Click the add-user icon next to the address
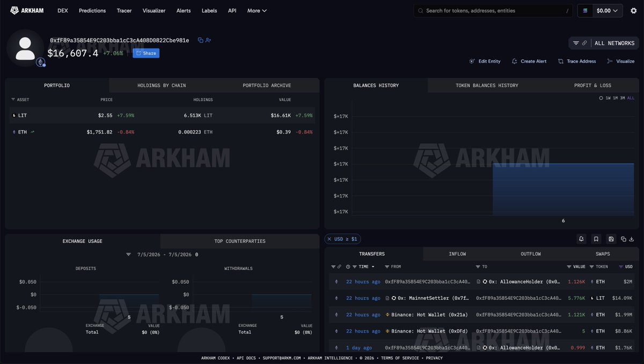Viewport: 644px width, 364px height. pos(208,40)
